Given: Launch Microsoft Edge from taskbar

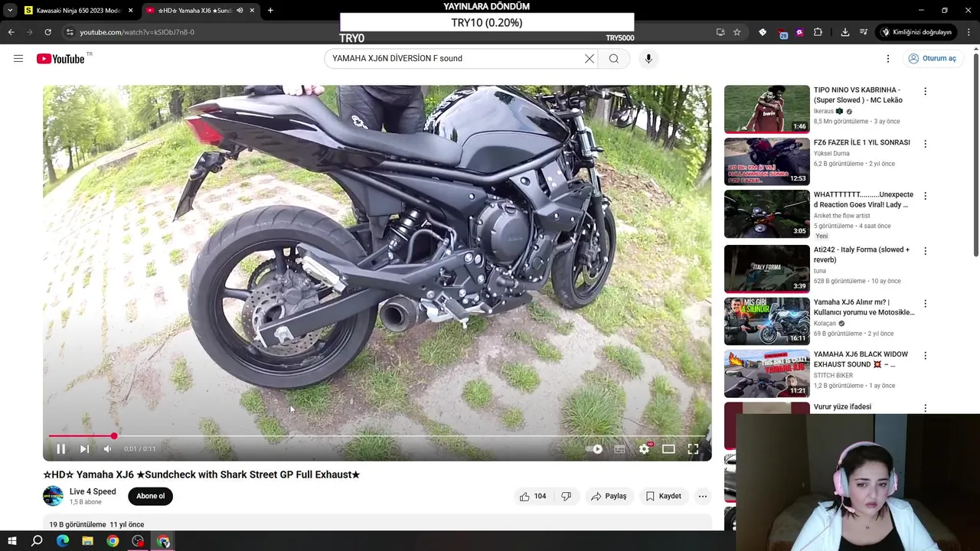Looking at the screenshot, I should [63, 541].
